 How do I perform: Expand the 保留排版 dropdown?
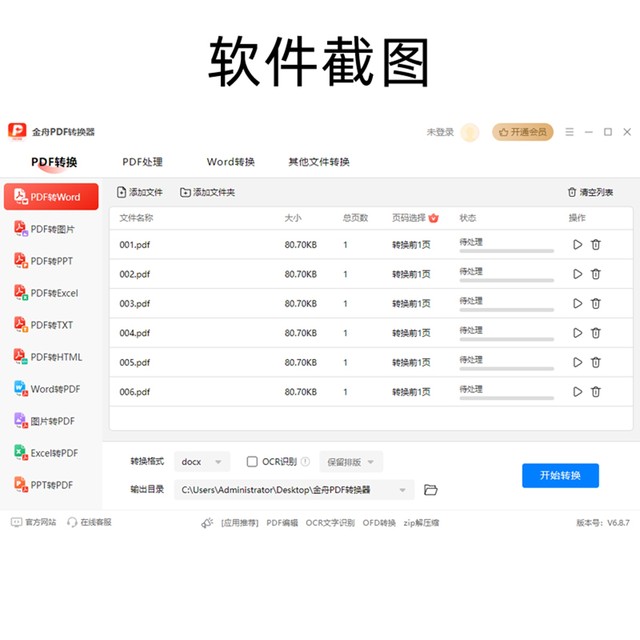click(351, 462)
